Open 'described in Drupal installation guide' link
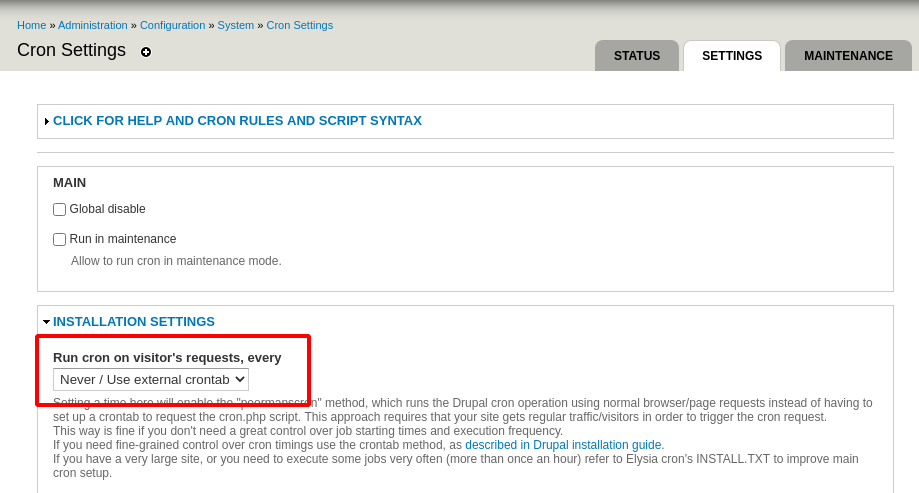This screenshot has height=493, width=919. [x=564, y=445]
